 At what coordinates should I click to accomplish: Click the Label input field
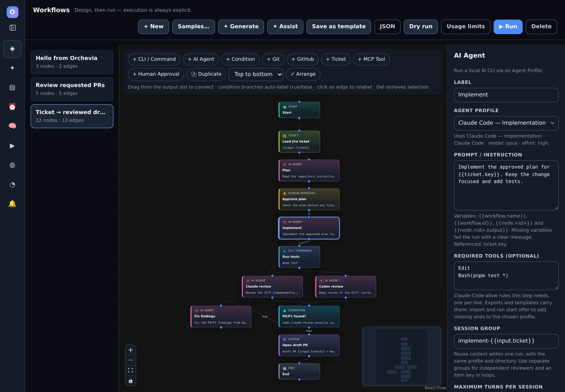point(506,95)
